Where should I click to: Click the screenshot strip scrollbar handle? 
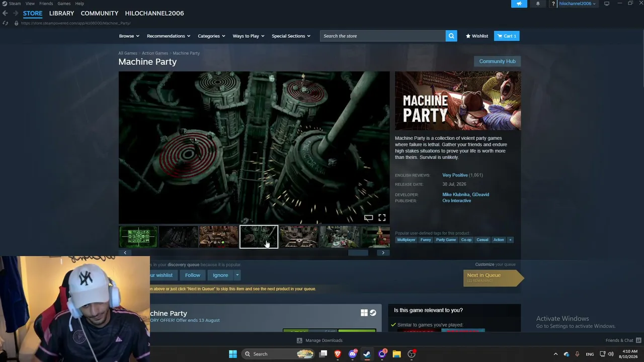coord(358,252)
